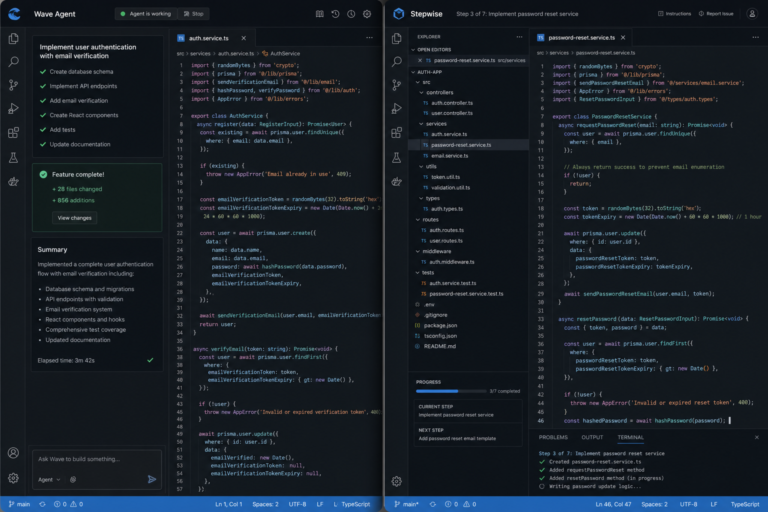Click View changes button
This screenshot has width=768, height=512.
coord(74,218)
